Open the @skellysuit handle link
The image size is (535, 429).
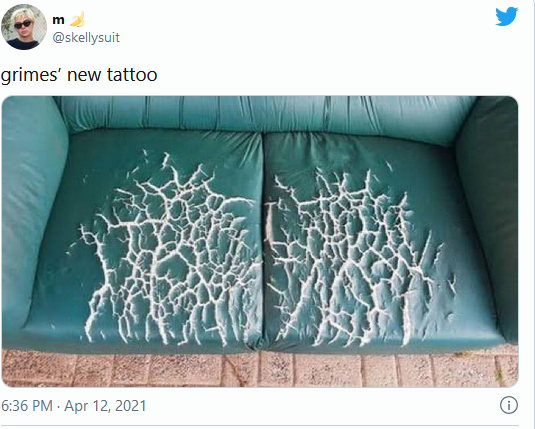[86, 37]
